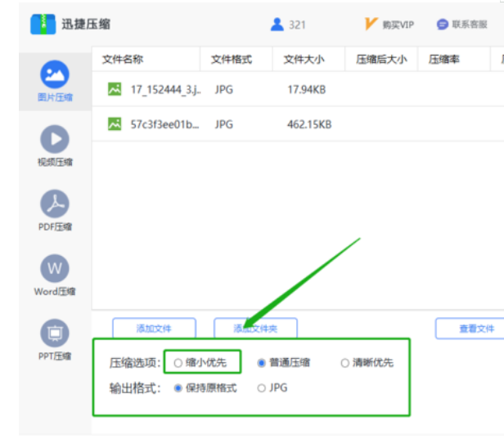This screenshot has width=504, height=439.
Task: Click the 添加文件 button
Action: pos(155,328)
